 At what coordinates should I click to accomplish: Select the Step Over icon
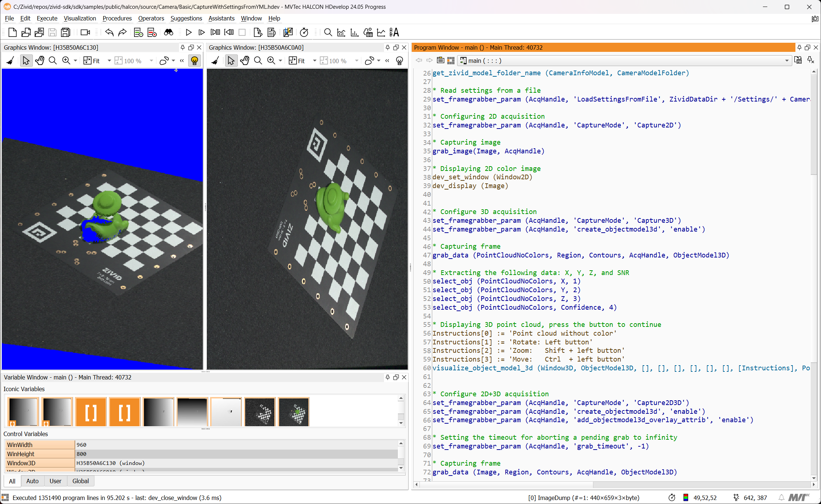pos(201,33)
